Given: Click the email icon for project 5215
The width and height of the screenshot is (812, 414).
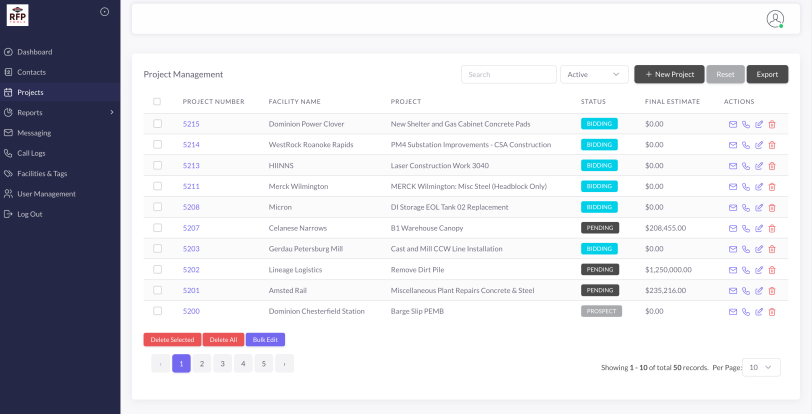Looking at the screenshot, I should coord(733,124).
